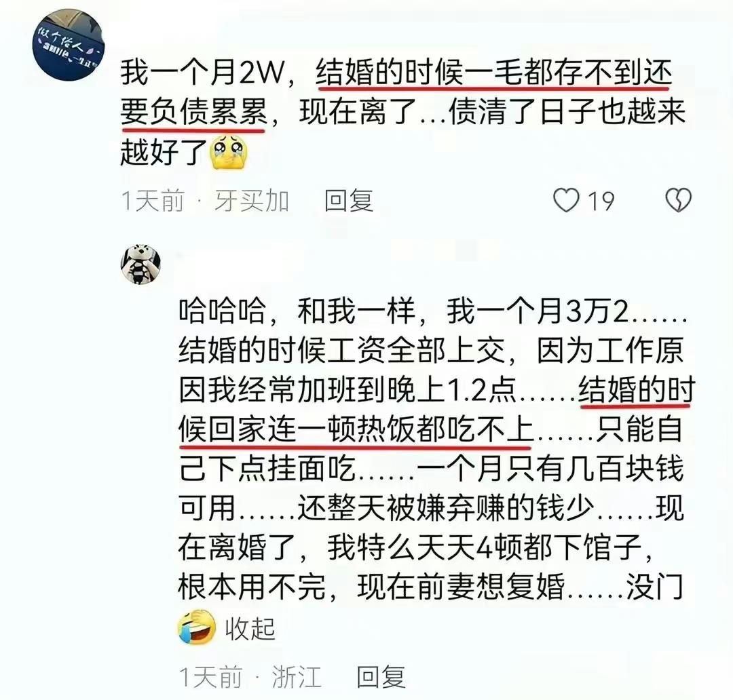Screen dimensions: 733x700
Task: Click the 浙江 location label
Action: 297,677
